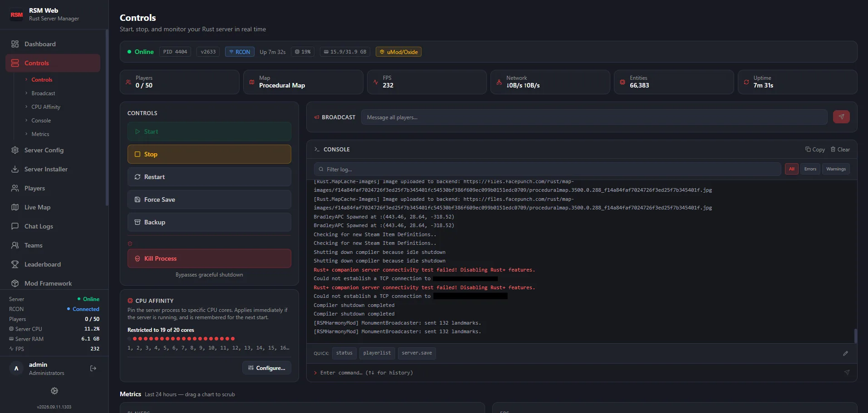Open the Metrics sub-item
Screen dimensions: 868x413
tap(40, 134)
